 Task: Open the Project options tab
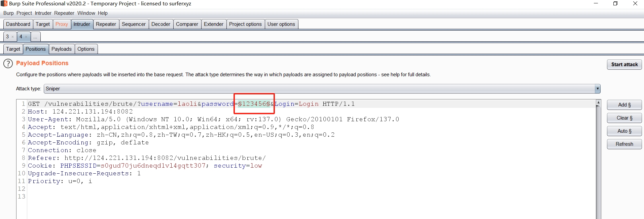(x=245, y=24)
